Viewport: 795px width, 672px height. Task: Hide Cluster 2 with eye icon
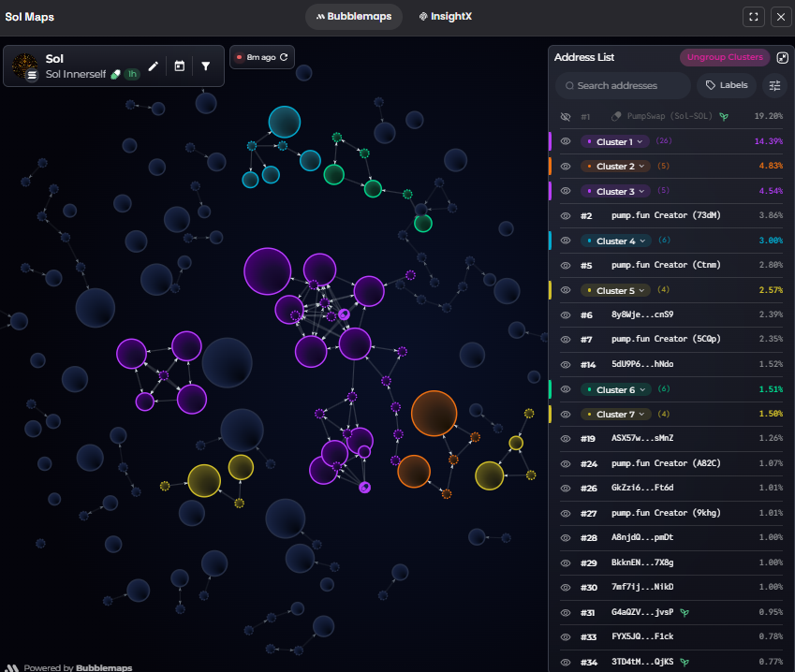pyautogui.click(x=566, y=167)
